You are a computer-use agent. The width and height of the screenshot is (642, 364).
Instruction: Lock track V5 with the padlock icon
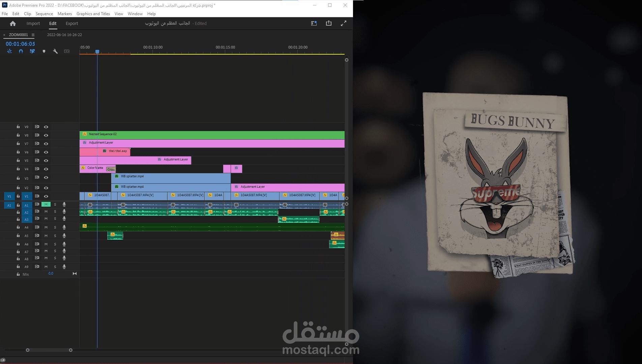point(18,160)
